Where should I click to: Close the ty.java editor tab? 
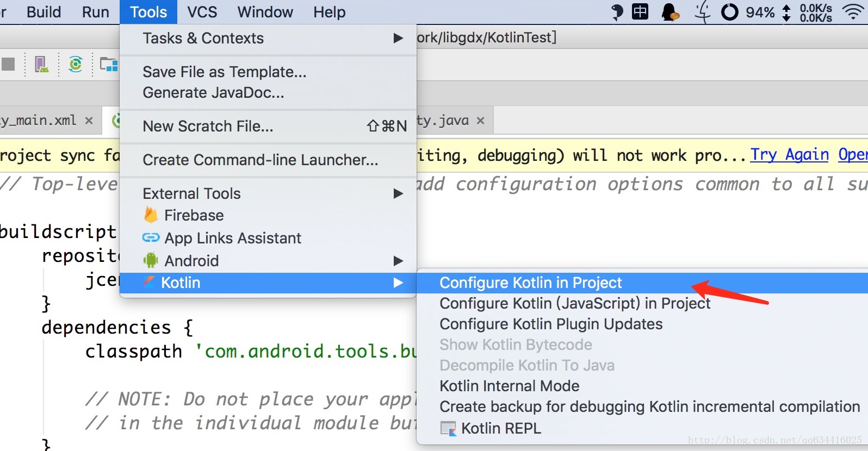click(480, 121)
